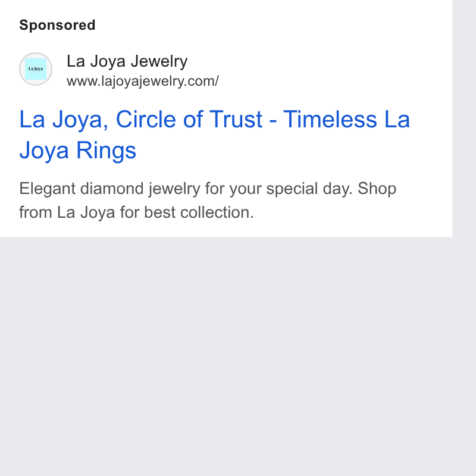Click the 'Circle of Trust' phrase in headline

coord(189,119)
